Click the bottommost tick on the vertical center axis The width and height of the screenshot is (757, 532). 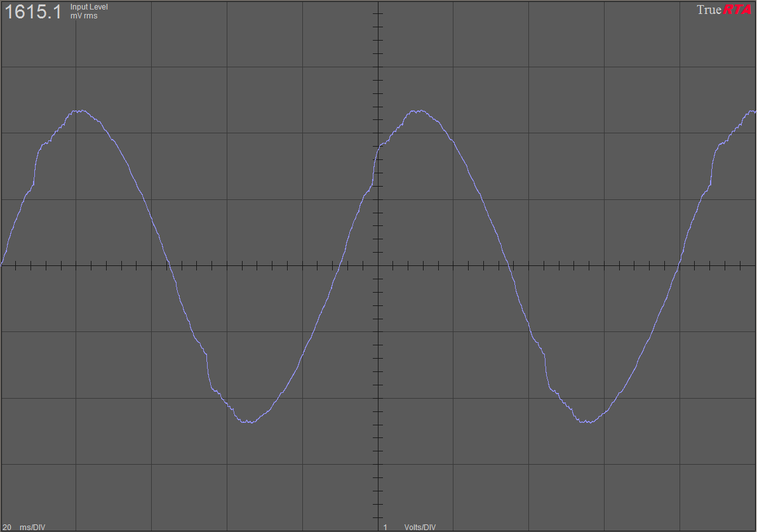[x=378, y=517]
